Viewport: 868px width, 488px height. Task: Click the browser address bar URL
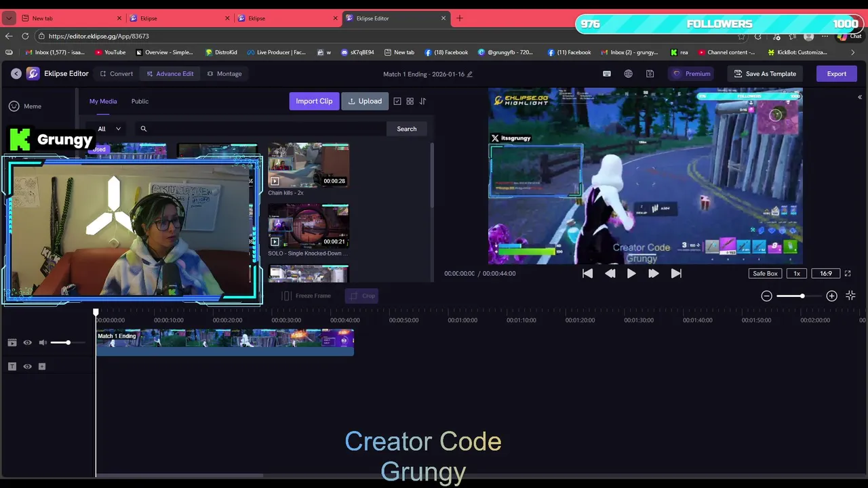click(x=99, y=36)
